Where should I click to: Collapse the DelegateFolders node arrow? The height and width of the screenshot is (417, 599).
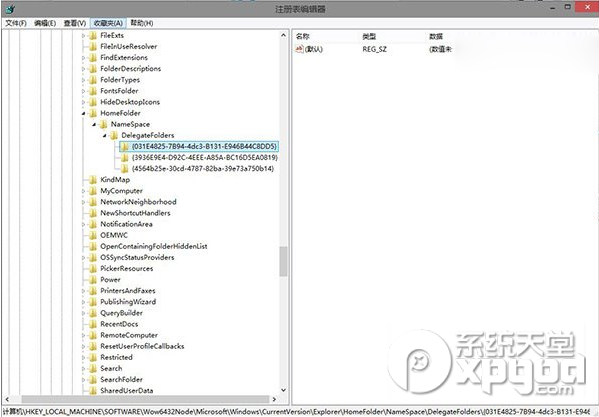(x=105, y=136)
